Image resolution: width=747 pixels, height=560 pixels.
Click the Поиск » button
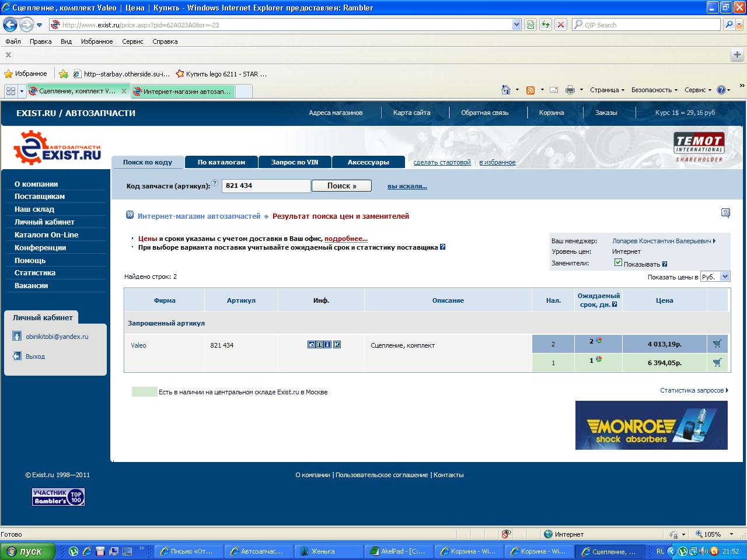tap(341, 185)
